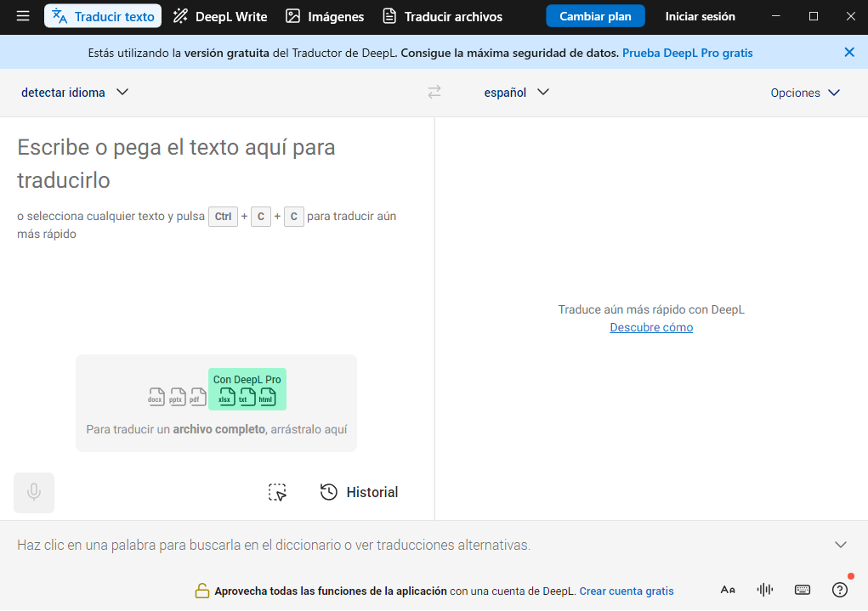Click the docx file type icon
Image resolution: width=868 pixels, height=611 pixels.
[156, 396]
